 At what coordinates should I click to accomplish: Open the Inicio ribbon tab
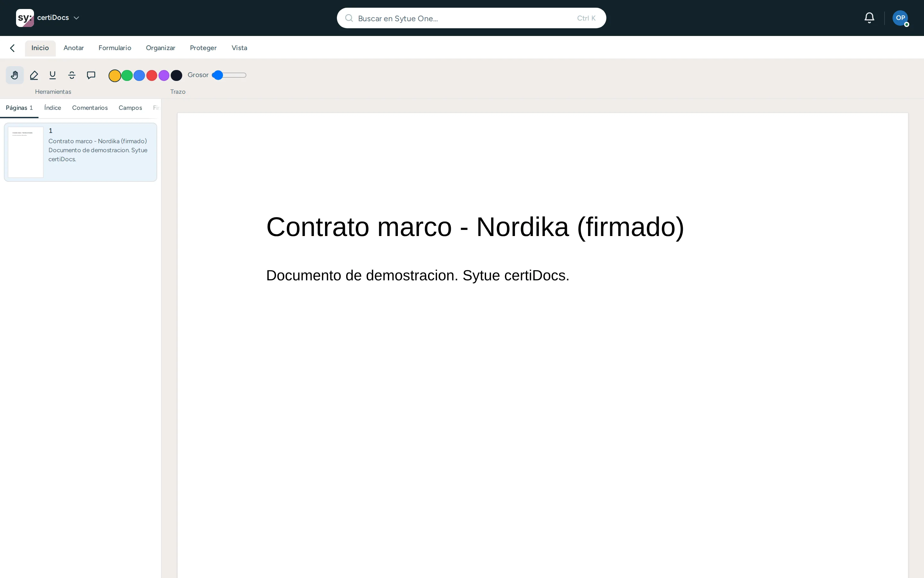tap(40, 48)
